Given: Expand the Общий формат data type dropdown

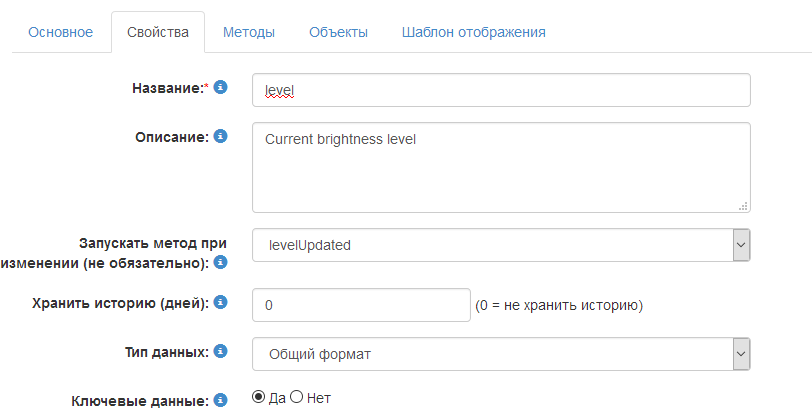Looking at the screenshot, I should click(x=501, y=353).
